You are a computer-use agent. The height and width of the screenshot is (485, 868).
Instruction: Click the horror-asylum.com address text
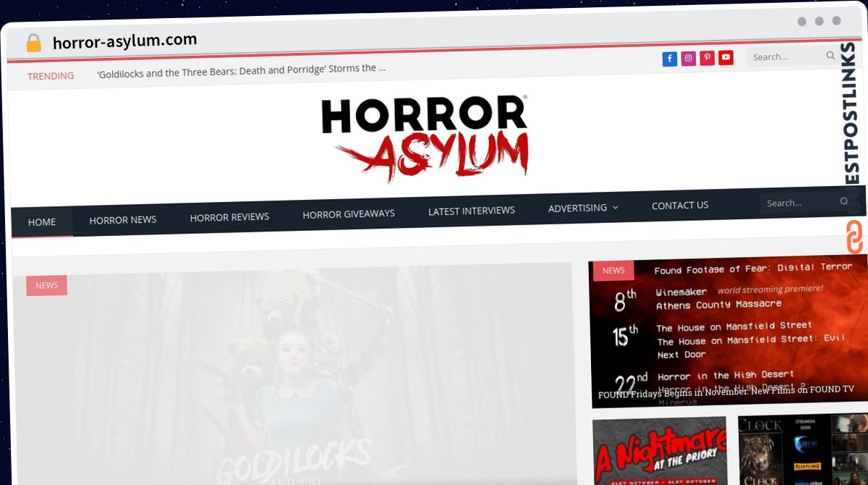[124, 41]
